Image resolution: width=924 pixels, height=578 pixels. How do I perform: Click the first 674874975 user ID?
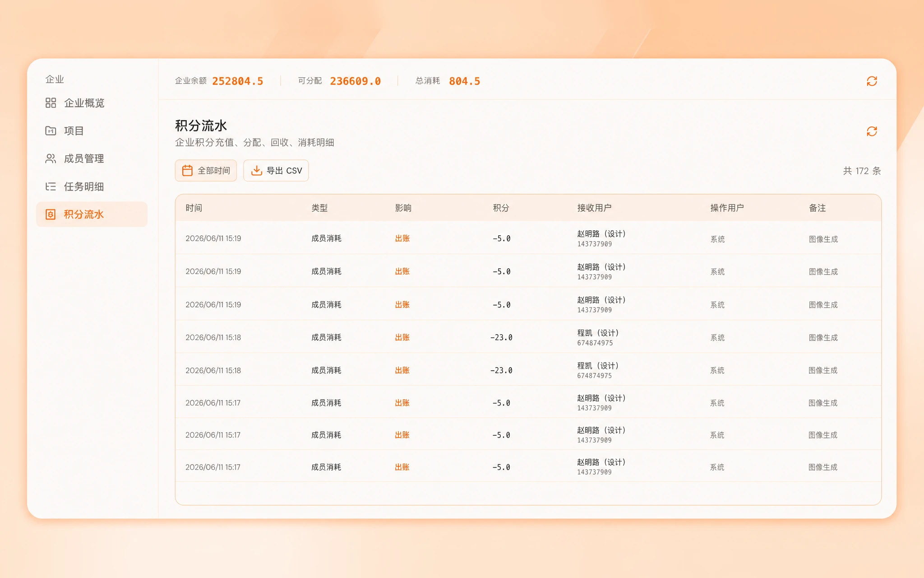595,343
